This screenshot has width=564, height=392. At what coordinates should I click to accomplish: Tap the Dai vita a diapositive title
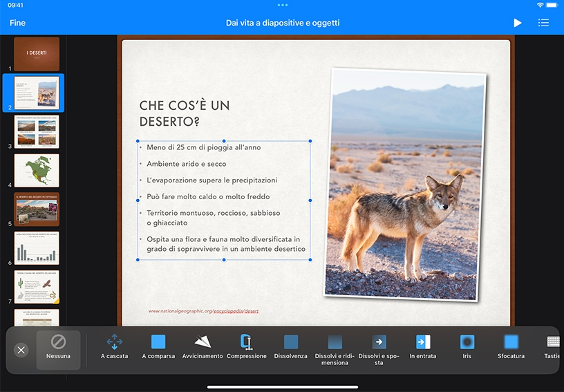tap(283, 23)
